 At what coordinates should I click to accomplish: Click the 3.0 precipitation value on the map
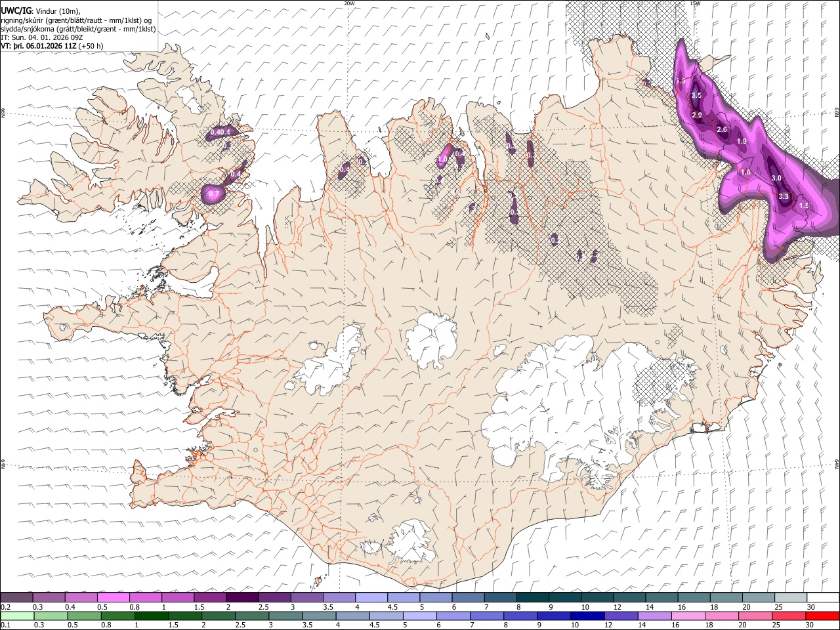pos(776,178)
